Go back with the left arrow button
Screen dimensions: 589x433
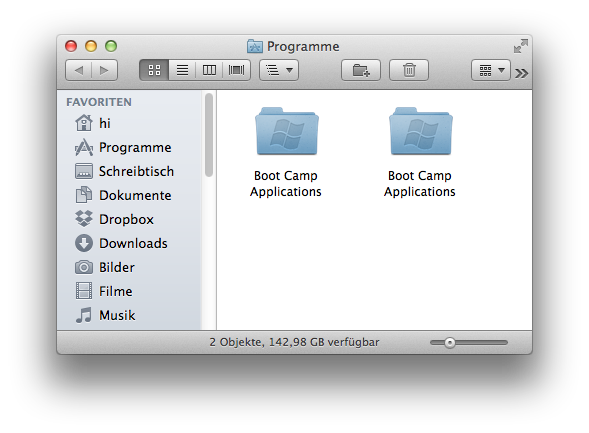79,70
